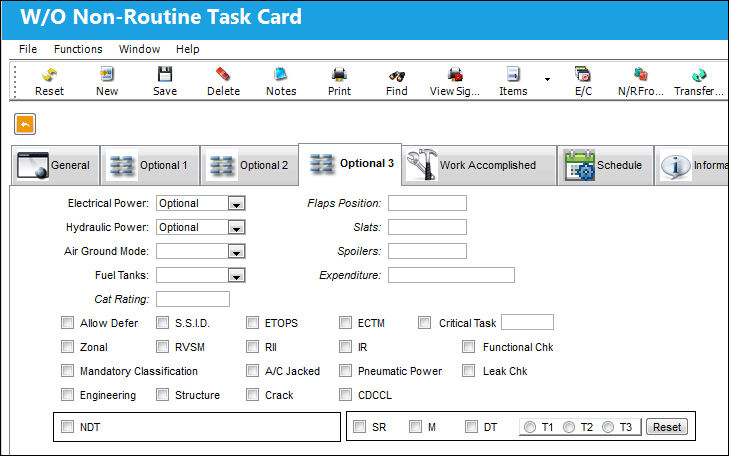Open the Notes toolbar icon
Image resolution: width=729 pixels, height=456 pixels.
281,74
